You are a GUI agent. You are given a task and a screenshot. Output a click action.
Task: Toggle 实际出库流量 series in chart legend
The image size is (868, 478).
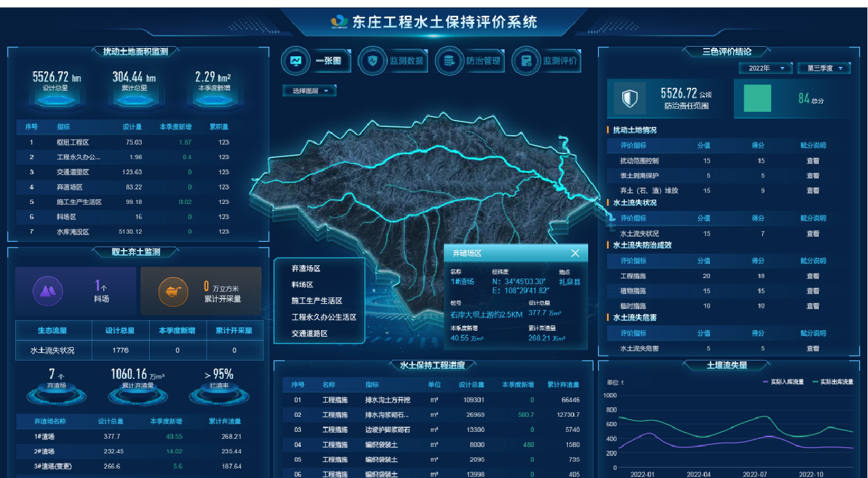tap(833, 382)
